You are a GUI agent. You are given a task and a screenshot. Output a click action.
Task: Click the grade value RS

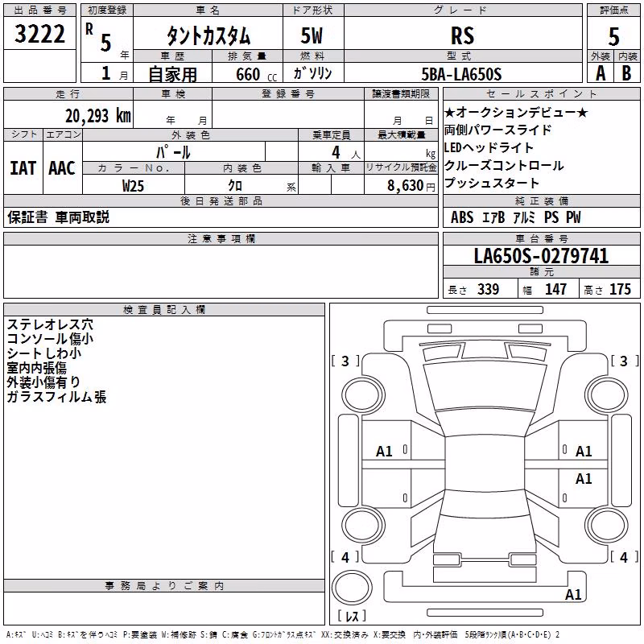point(462,35)
